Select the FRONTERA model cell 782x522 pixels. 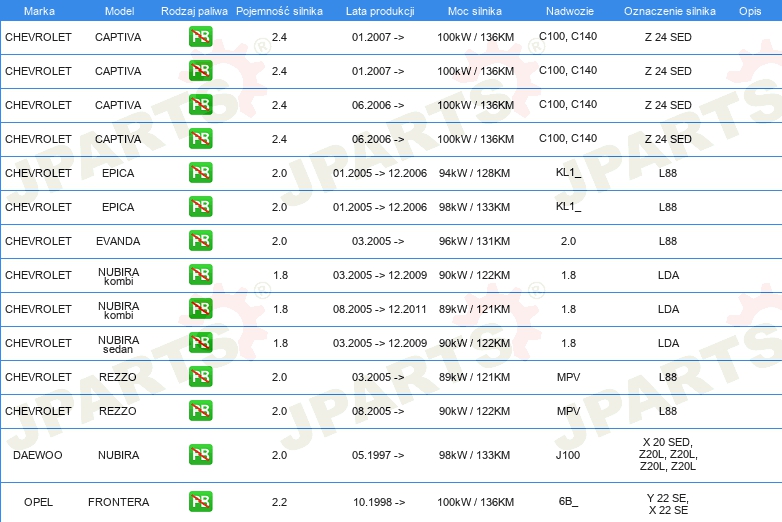[119, 502]
